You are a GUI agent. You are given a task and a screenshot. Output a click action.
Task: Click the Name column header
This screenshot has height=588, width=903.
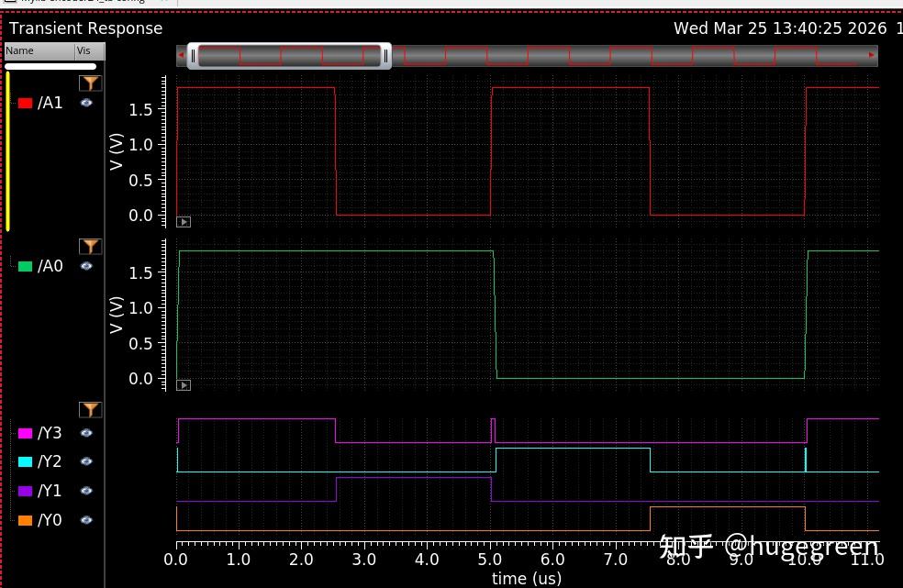pyautogui.click(x=39, y=51)
